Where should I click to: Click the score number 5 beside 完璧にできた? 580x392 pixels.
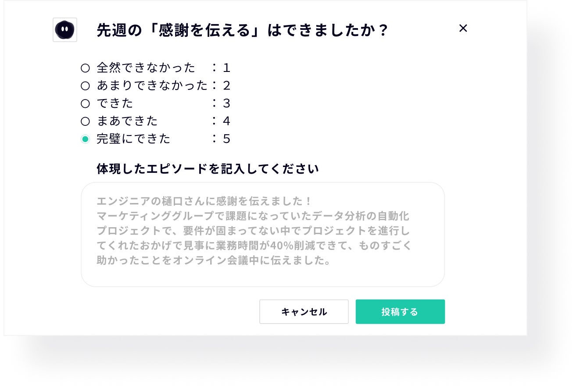[x=226, y=139]
